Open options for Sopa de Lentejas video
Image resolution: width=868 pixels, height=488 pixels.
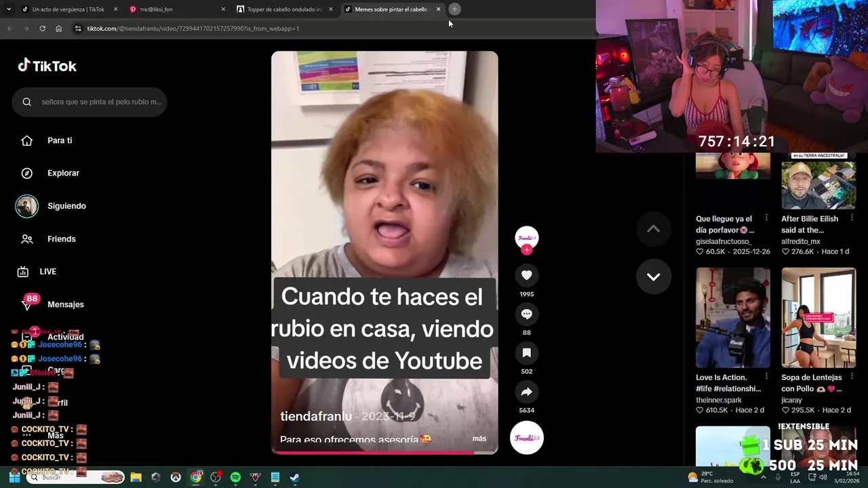coord(852,377)
